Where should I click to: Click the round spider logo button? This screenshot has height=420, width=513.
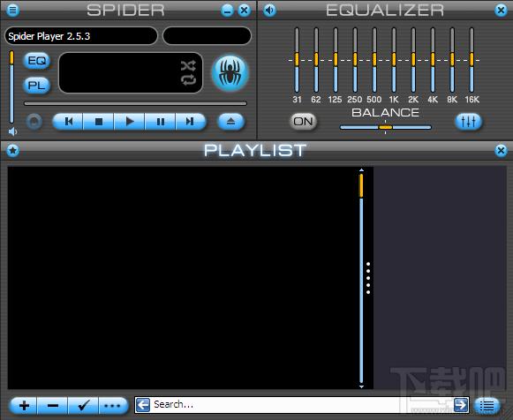click(x=230, y=73)
